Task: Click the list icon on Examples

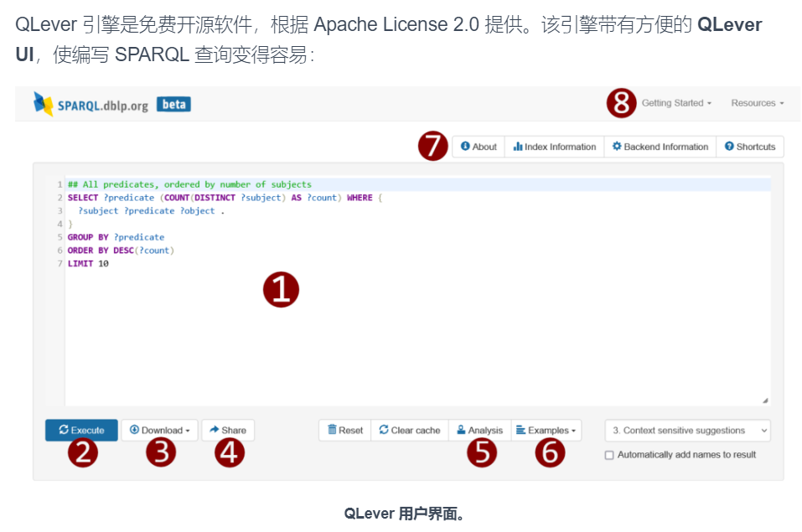Action: pos(520,430)
